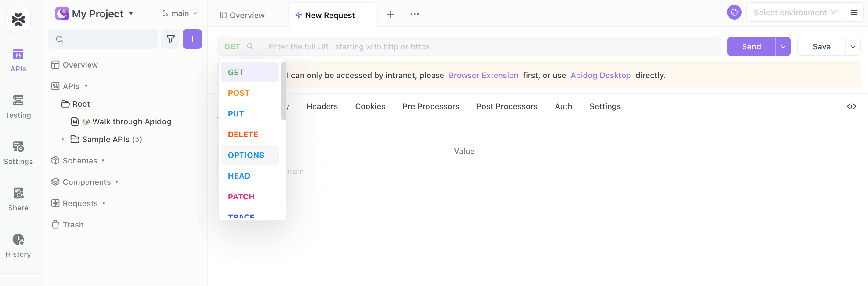Click the Send button
The image size is (868, 286).
pyautogui.click(x=751, y=46)
